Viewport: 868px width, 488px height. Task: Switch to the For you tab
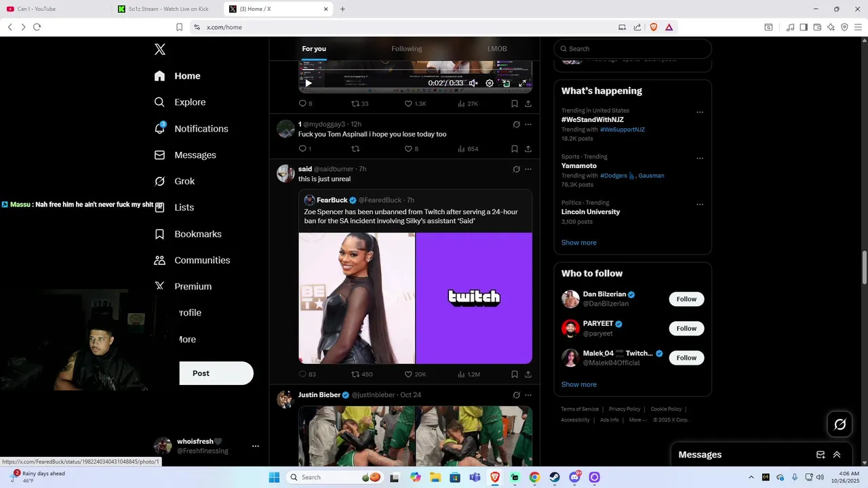(314, 49)
